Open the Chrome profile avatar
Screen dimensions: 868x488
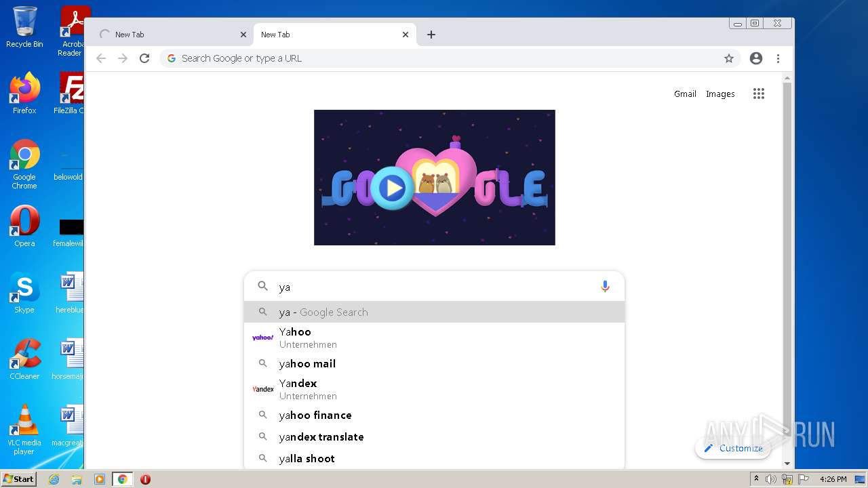tap(756, 58)
